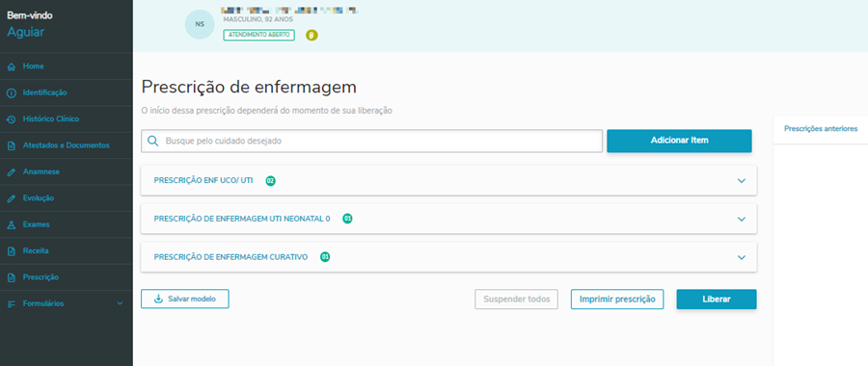Open Atestados e Documentos
This screenshot has height=366, width=868.
[67, 145]
